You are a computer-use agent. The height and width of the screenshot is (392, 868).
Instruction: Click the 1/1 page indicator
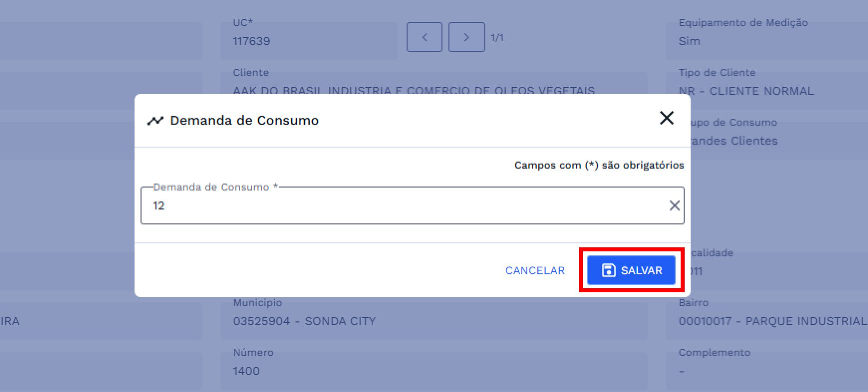tap(497, 37)
